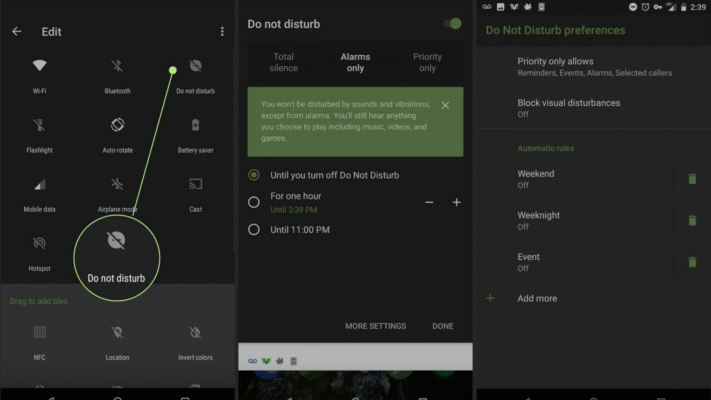Tap the do-not-disturb status bar icon
This screenshot has height=400, width=711.
pos(633,7)
